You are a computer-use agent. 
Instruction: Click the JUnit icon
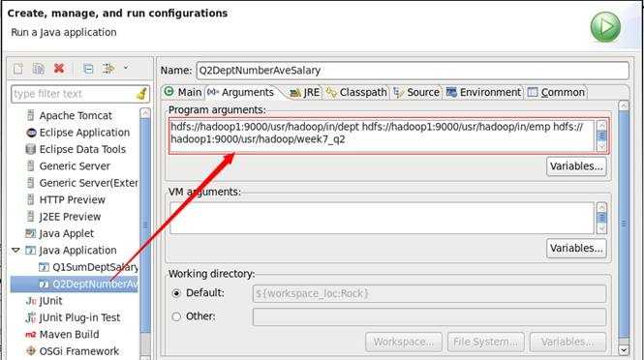tap(31, 301)
